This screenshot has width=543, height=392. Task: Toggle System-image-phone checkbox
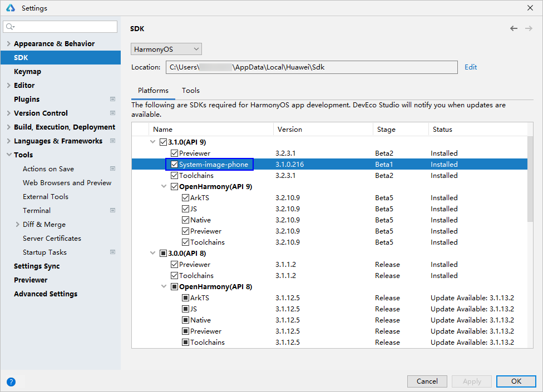(175, 165)
